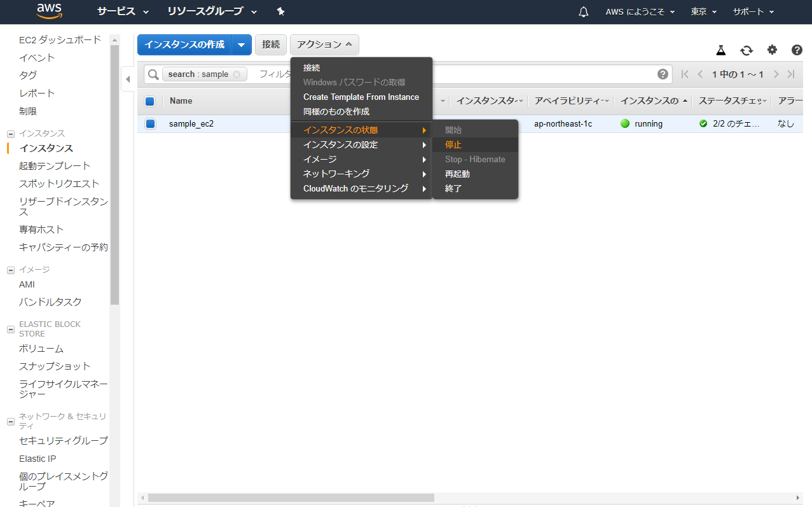Go to next page of results
Image resolution: width=812 pixels, height=507 pixels.
[776, 74]
